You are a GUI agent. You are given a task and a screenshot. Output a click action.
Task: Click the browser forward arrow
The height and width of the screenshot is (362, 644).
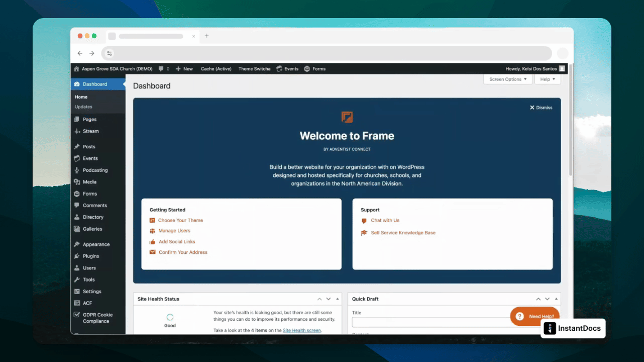coord(92,53)
